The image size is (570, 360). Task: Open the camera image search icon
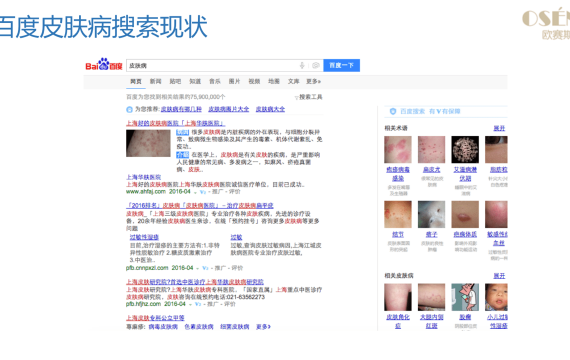coord(316,65)
